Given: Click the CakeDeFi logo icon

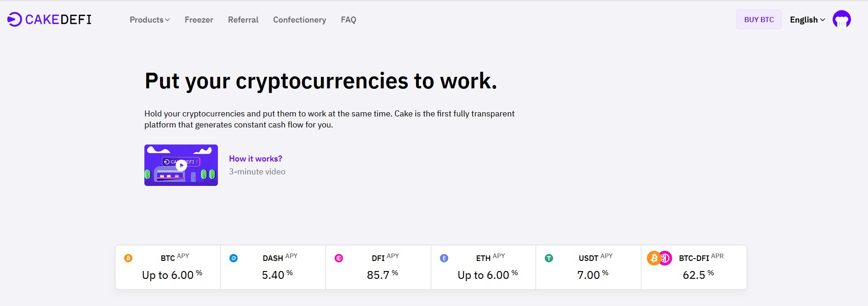Looking at the screenshot, I should click(15, 19).
